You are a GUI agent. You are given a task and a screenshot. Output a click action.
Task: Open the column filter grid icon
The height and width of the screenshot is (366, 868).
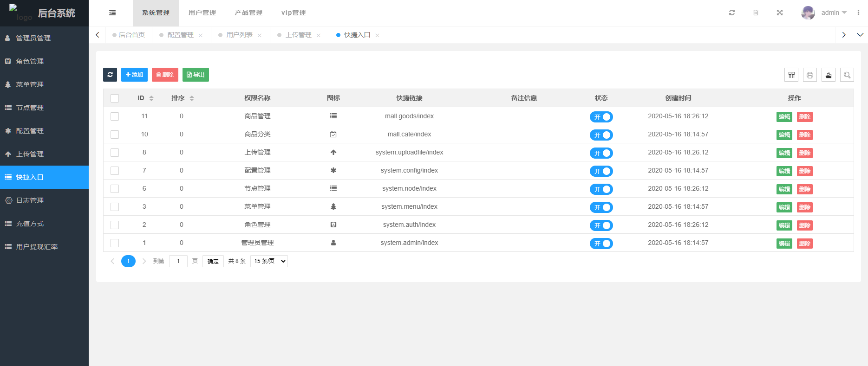click(x=791, y=75)
